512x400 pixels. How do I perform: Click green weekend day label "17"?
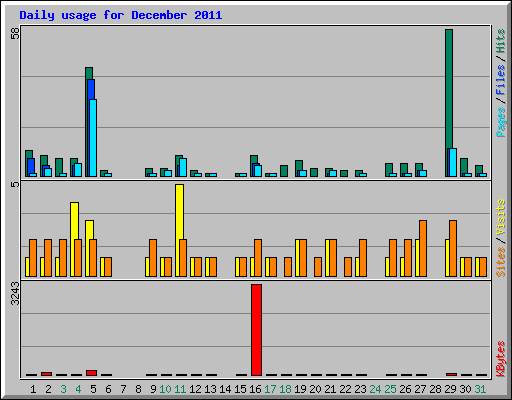click(x=270, y=389)
